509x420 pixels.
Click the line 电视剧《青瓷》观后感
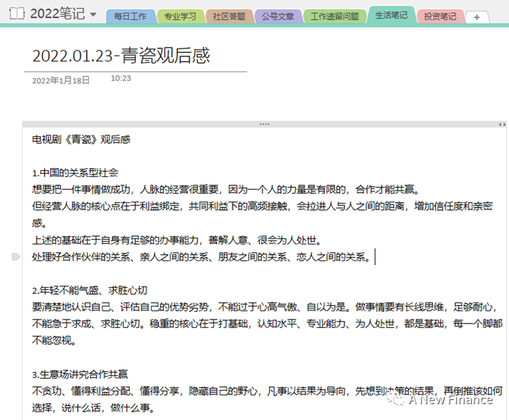(x=81, y=140)
